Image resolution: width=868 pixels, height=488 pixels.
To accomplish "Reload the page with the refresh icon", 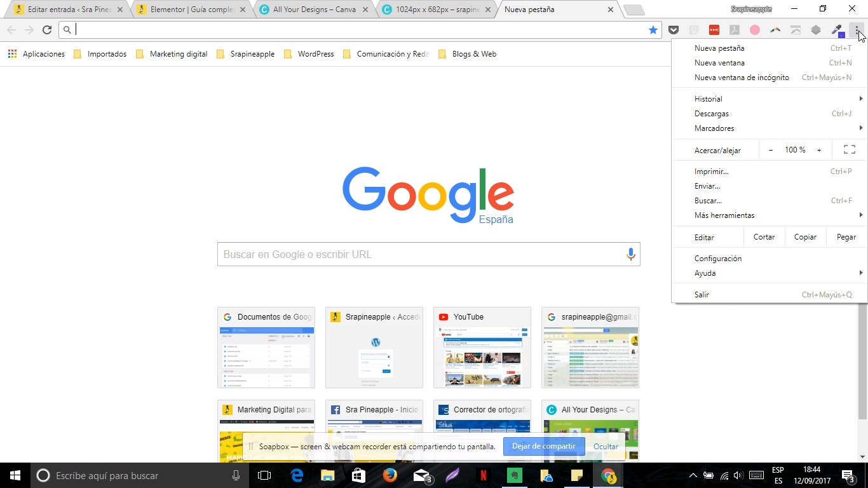I will pyautogui.click(x=47, y=30).
